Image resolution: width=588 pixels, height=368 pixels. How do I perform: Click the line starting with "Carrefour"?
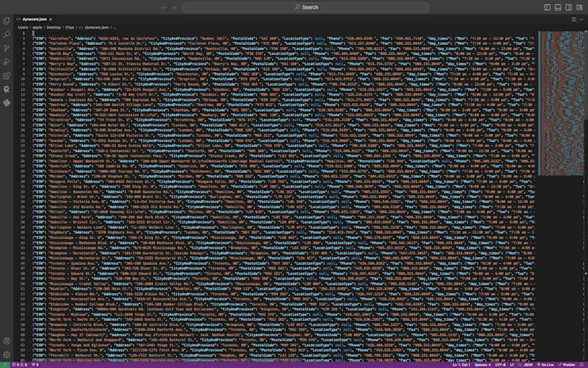283,38
